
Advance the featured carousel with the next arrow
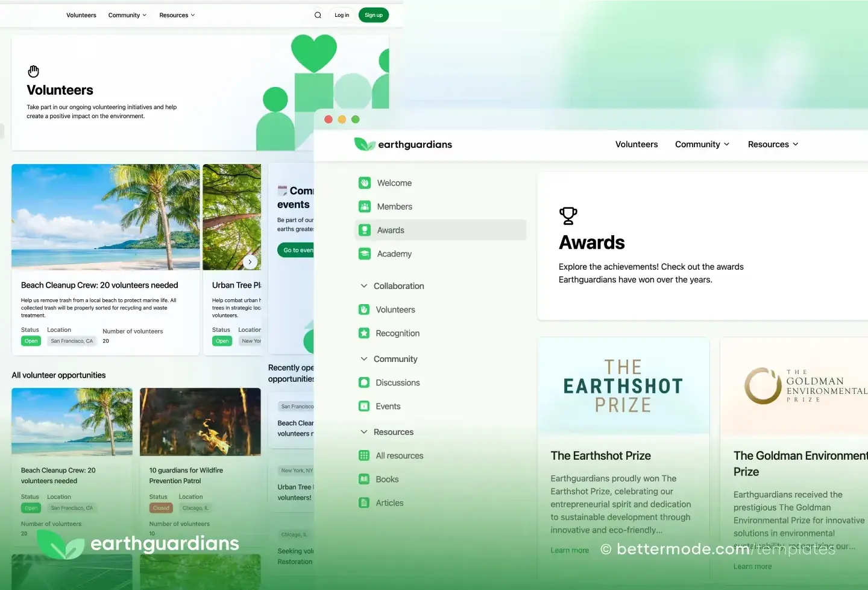(x=250, y=262)
